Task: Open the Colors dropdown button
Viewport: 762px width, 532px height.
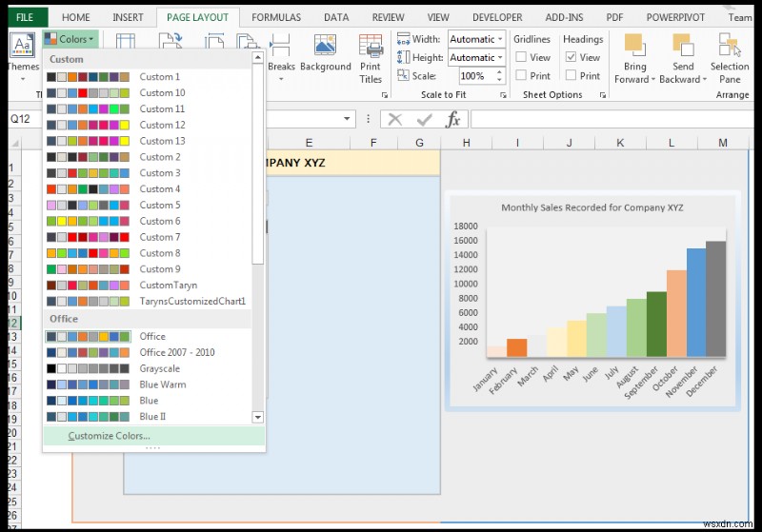Action: tap(70, 39)
